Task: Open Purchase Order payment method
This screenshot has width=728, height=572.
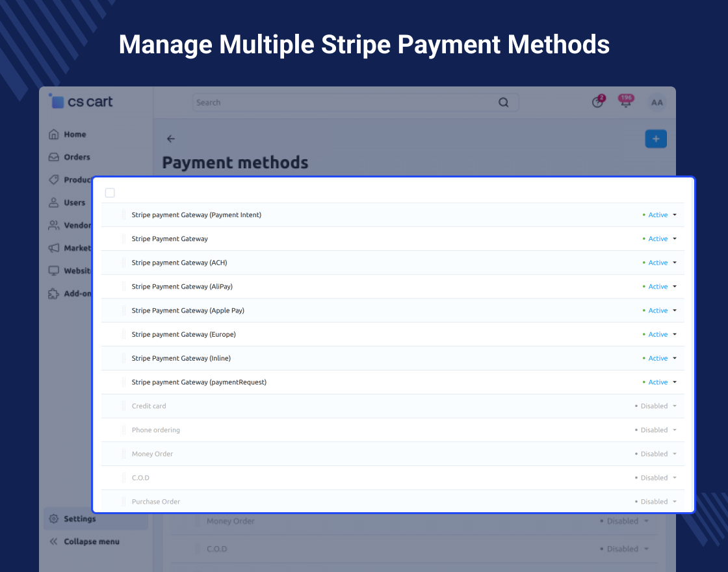Action: click(x=155, y=501)
